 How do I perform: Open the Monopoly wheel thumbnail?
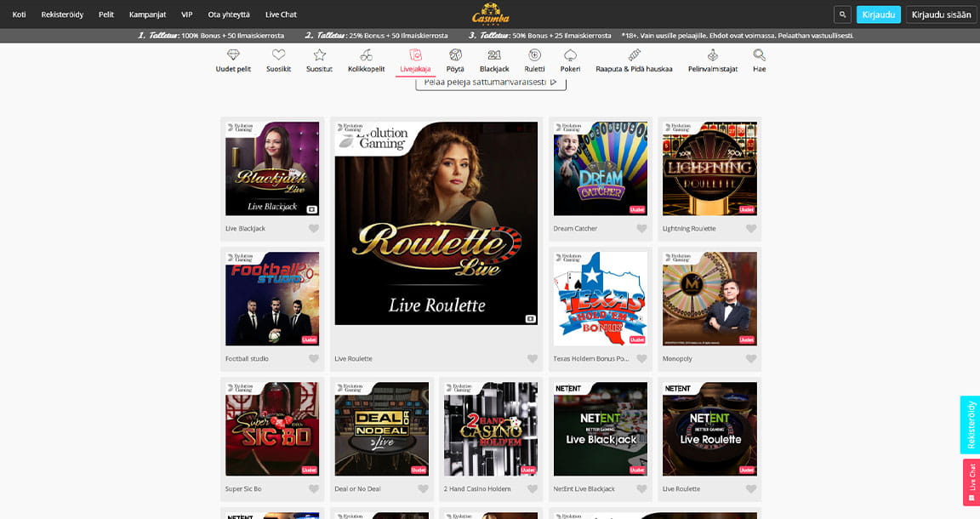coord(709,299)
